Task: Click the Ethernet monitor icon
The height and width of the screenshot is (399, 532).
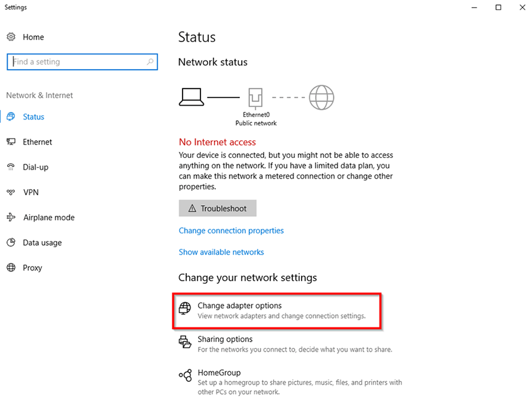Action: click(11, 142)
